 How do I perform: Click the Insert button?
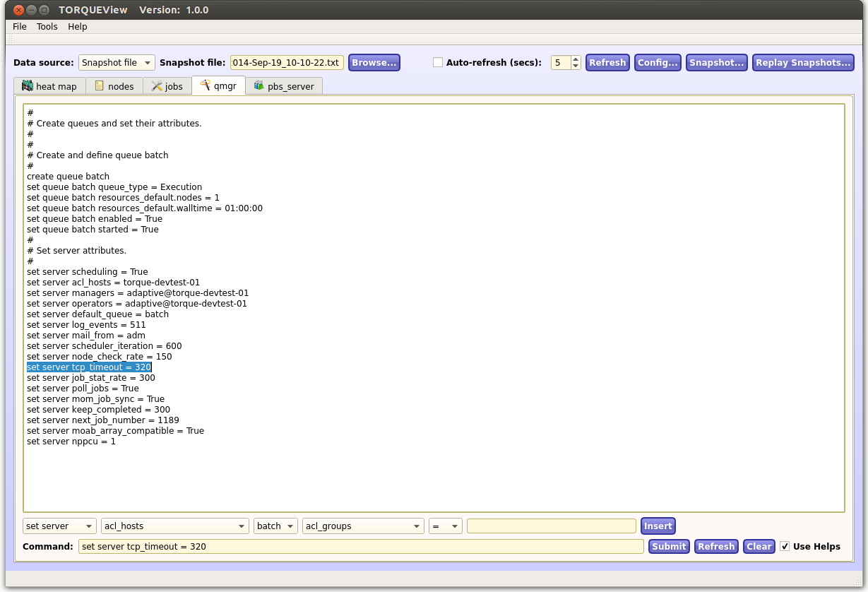point(658,526)
